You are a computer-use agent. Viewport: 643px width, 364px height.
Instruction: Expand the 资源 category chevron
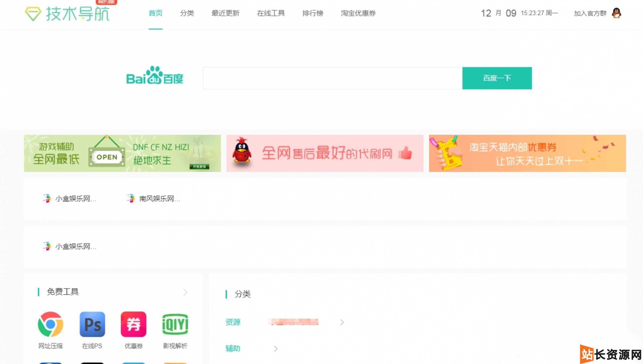point(342,322)
